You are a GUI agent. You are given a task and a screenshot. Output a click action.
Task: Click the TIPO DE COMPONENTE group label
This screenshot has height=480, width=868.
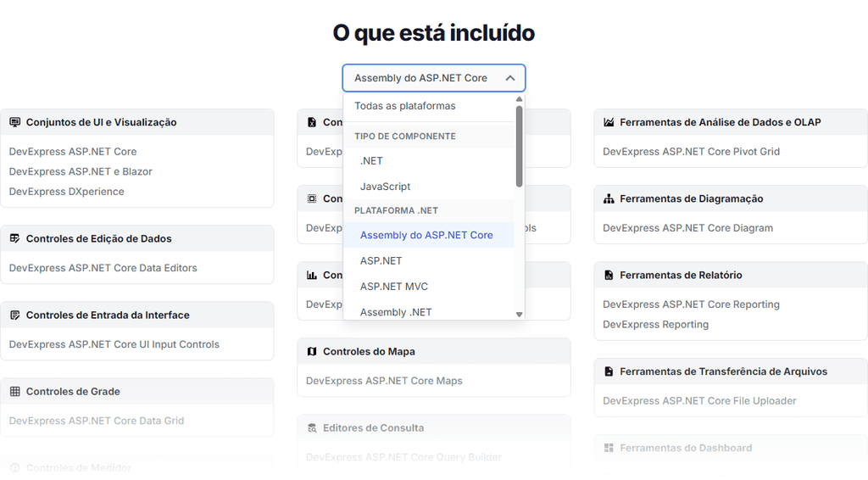click(405, 137)
